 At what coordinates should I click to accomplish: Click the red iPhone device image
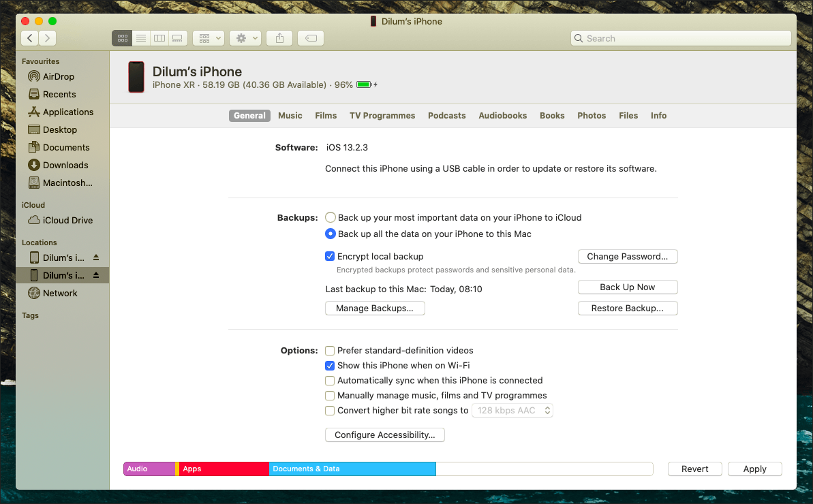pyautogui.click(x=136, y=77)
